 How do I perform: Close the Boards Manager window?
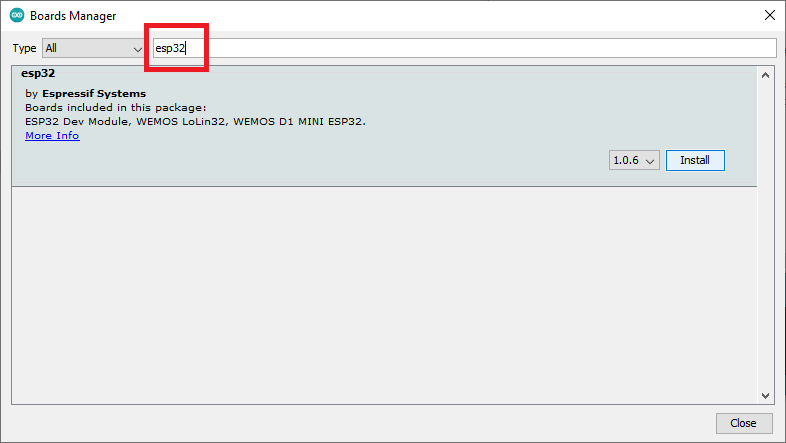[770, 16]
